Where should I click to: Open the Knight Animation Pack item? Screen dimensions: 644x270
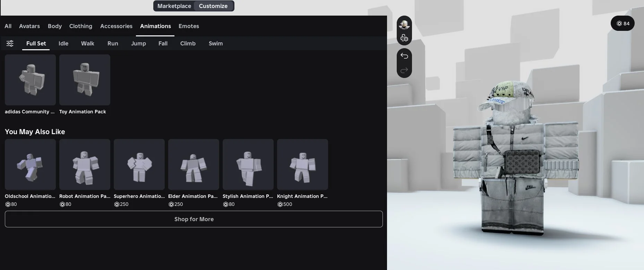click(302, 165)
